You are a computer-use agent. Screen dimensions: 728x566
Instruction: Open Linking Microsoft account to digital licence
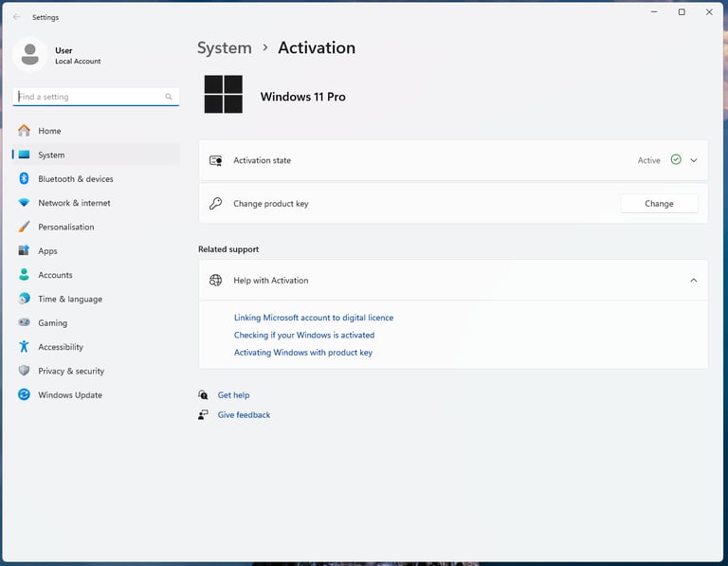(314, 318)
